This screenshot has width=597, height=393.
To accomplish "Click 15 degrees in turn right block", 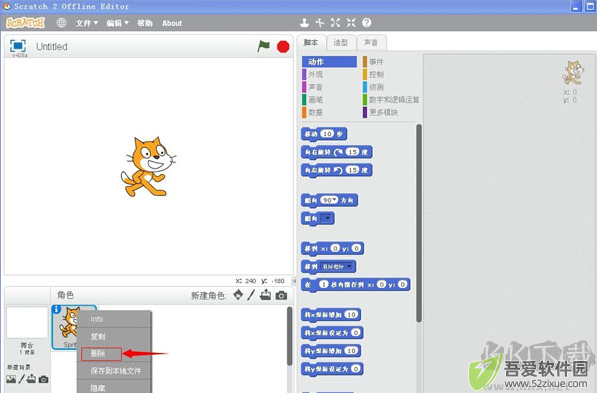I will point(353,152).
